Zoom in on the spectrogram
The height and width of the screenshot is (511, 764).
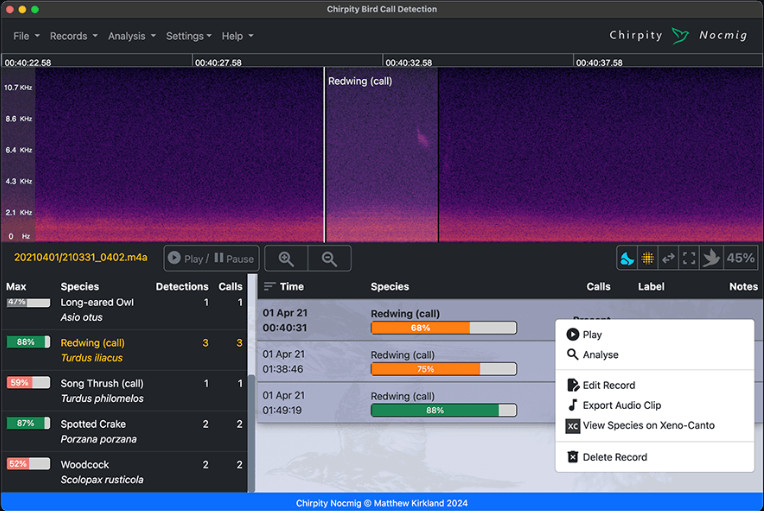click(x=286, y=259)
